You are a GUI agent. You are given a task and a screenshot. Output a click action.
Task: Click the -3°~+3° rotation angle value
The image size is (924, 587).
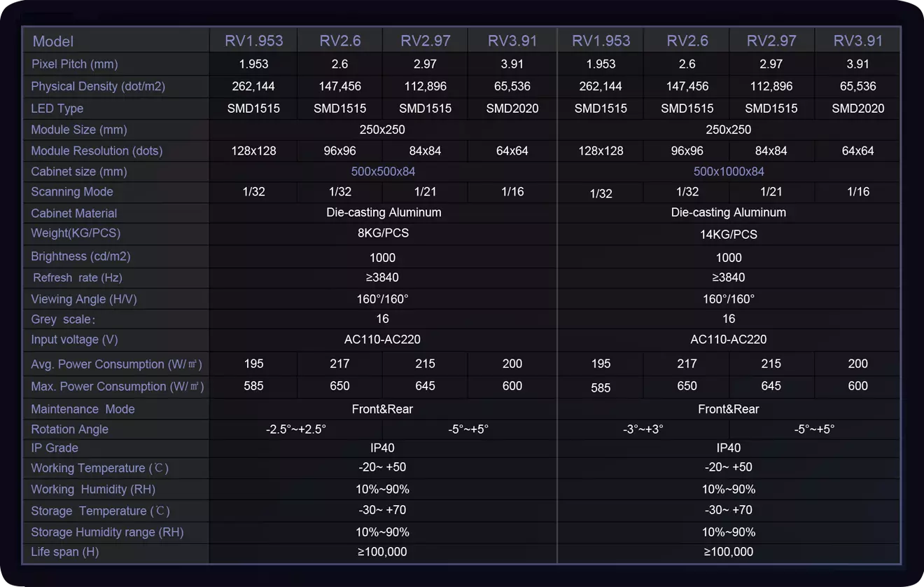(643, 429)
